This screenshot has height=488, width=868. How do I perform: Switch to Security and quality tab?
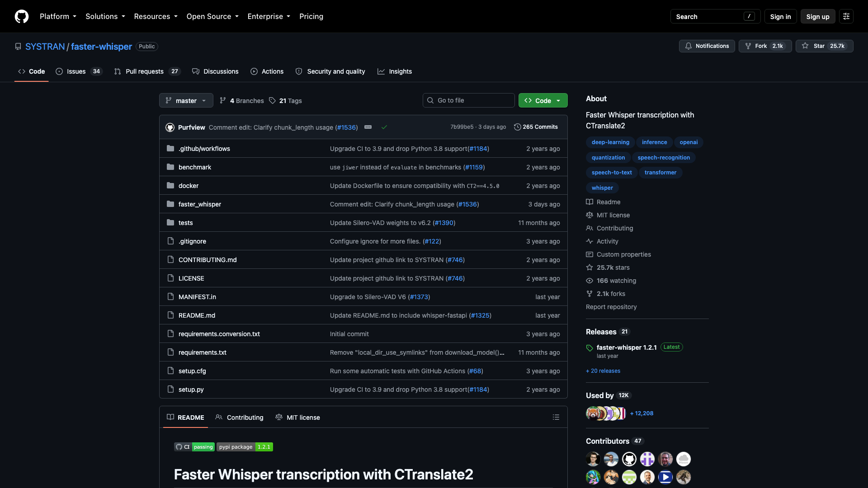click(330, 71)
